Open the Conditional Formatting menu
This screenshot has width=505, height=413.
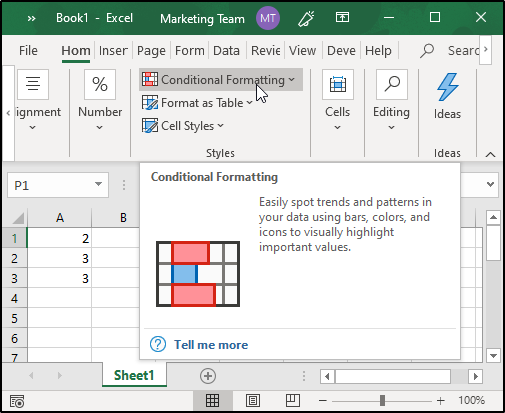[x=220, y=80]
